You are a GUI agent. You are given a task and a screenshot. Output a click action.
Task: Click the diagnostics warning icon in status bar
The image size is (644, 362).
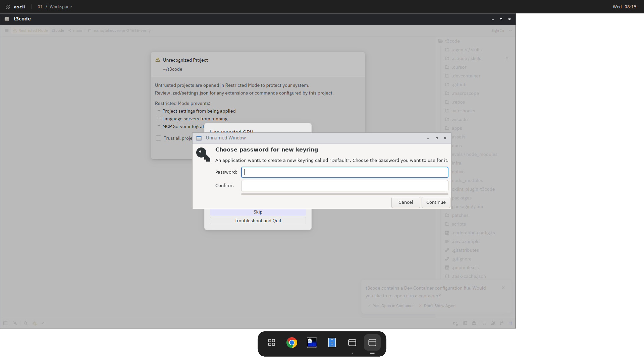(x=34, y=323)
